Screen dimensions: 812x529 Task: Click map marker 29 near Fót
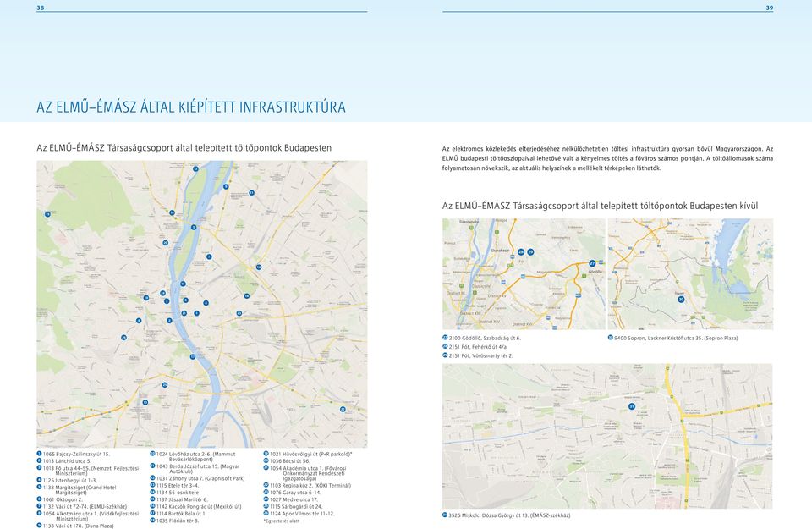(530, 252)
